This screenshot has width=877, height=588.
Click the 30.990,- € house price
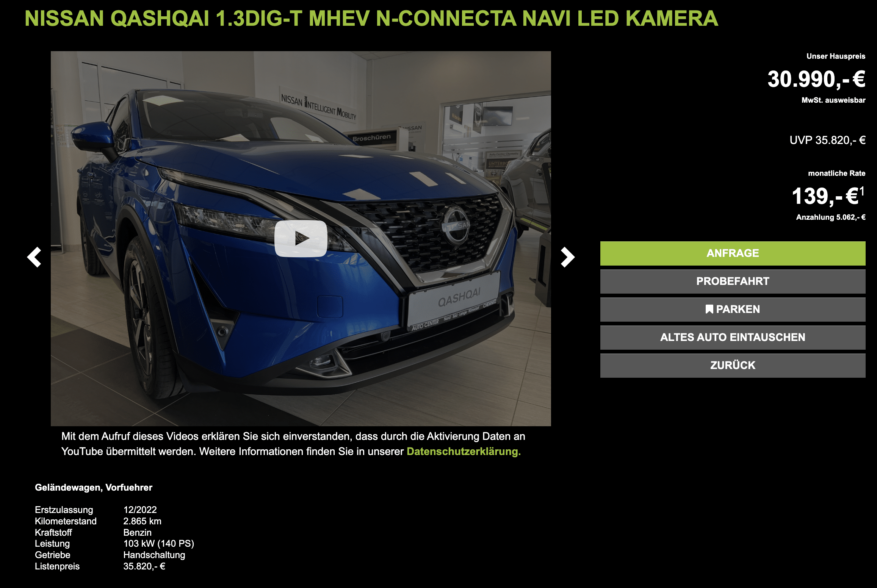816,79
